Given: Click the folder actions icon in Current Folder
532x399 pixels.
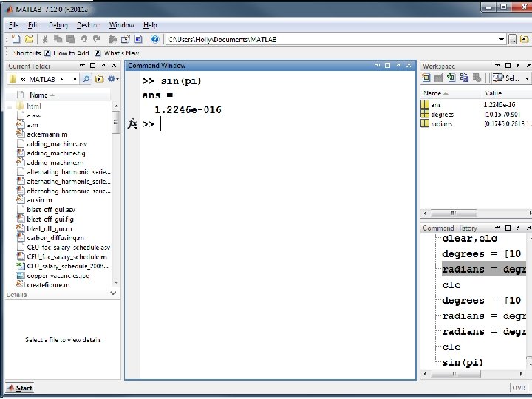Looking at the screenshot, I should tap(100, 79).
